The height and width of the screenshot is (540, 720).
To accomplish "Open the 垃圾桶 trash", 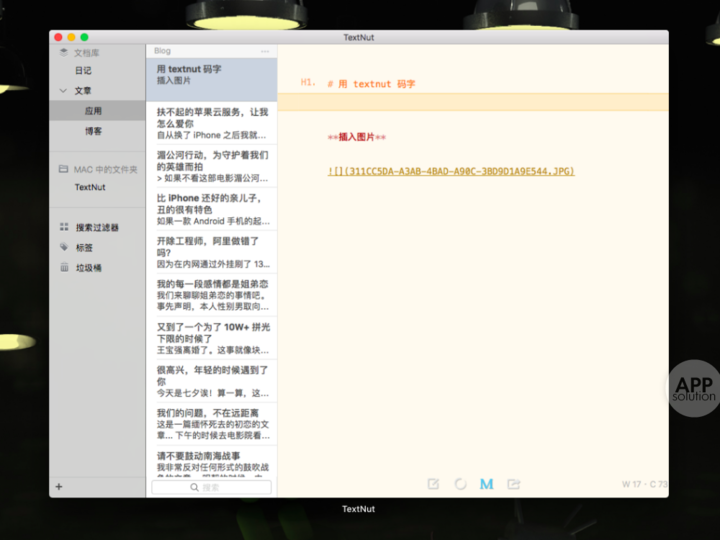I will coord(89,268).
